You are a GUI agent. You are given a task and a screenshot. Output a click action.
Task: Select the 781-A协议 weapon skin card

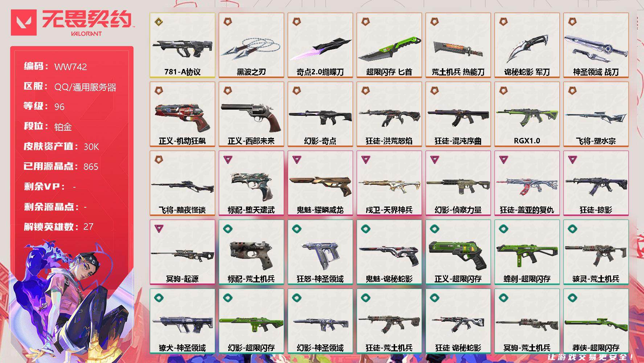182,45
